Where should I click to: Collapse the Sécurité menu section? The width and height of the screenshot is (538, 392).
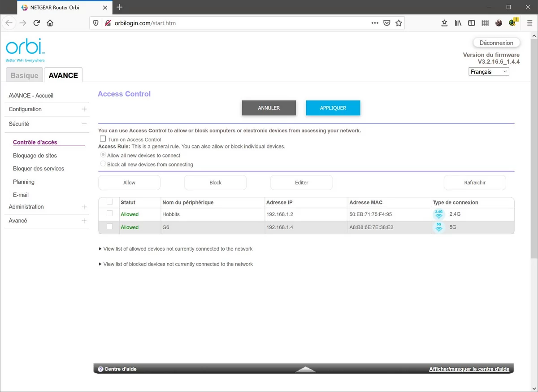click(x=84, y=124)
